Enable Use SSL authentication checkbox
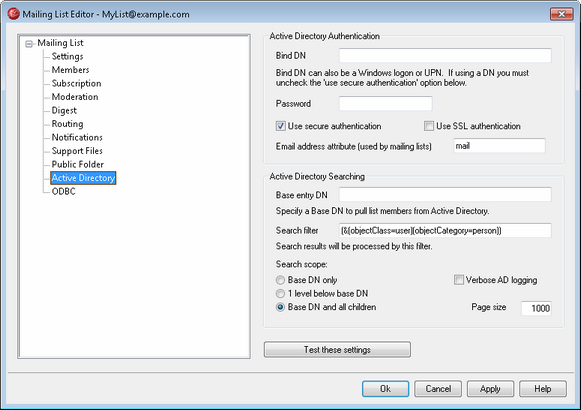This screenshot has width=581, height=410. (x=429, y=126)
